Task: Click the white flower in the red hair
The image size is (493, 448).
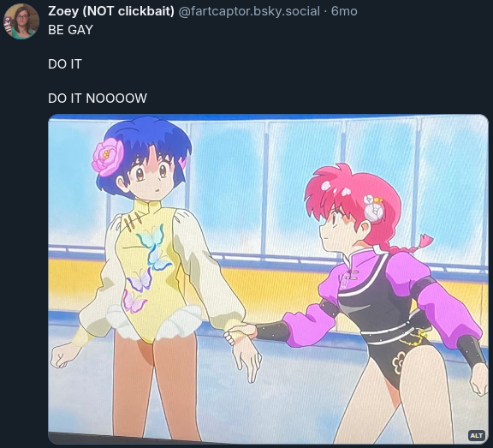Action: tap(373, 209)
